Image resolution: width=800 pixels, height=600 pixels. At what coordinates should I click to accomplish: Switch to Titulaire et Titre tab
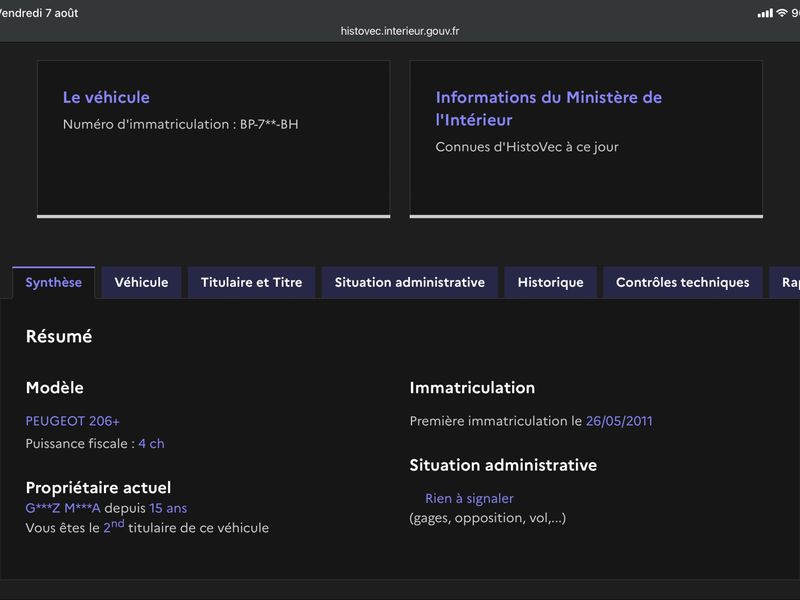252,282
